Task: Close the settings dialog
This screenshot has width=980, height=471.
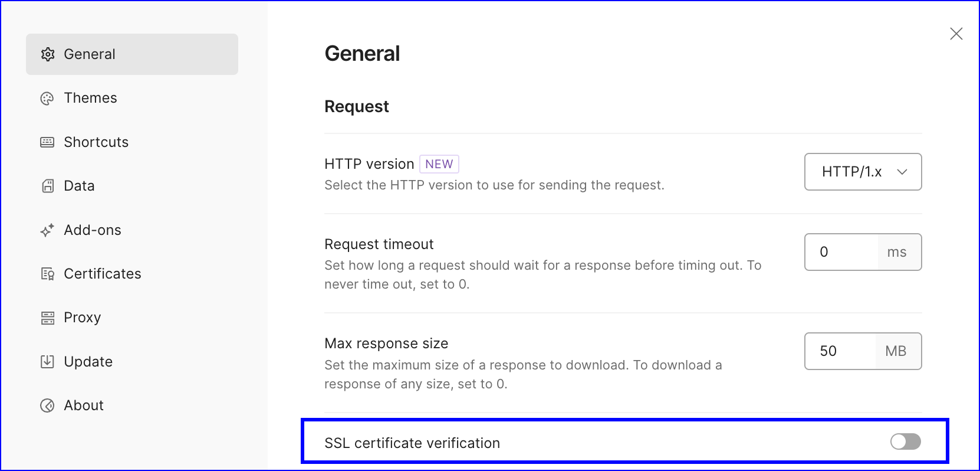Action: (956, 34)
